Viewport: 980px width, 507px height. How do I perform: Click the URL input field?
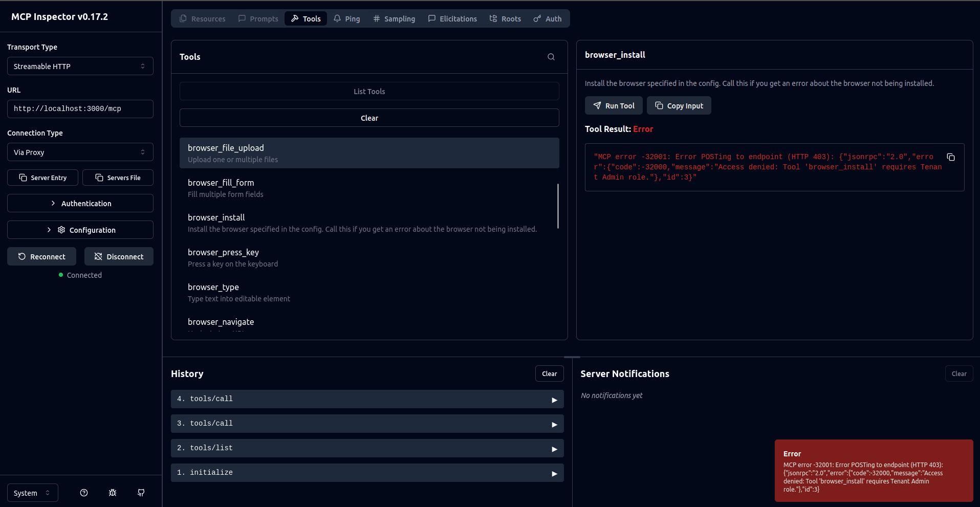point(80,109)
